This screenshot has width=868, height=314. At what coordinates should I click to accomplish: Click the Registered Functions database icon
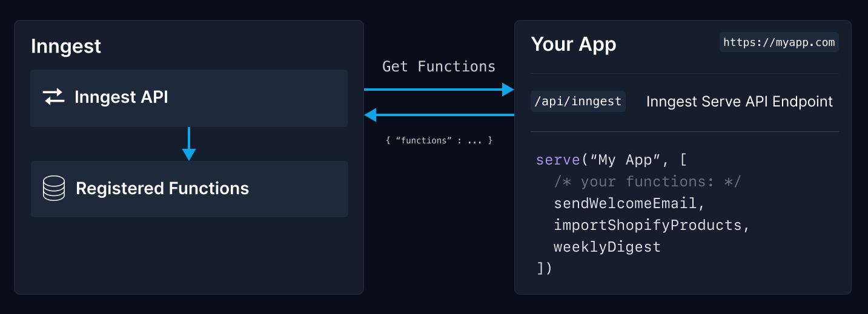click(x=54, y=188)
